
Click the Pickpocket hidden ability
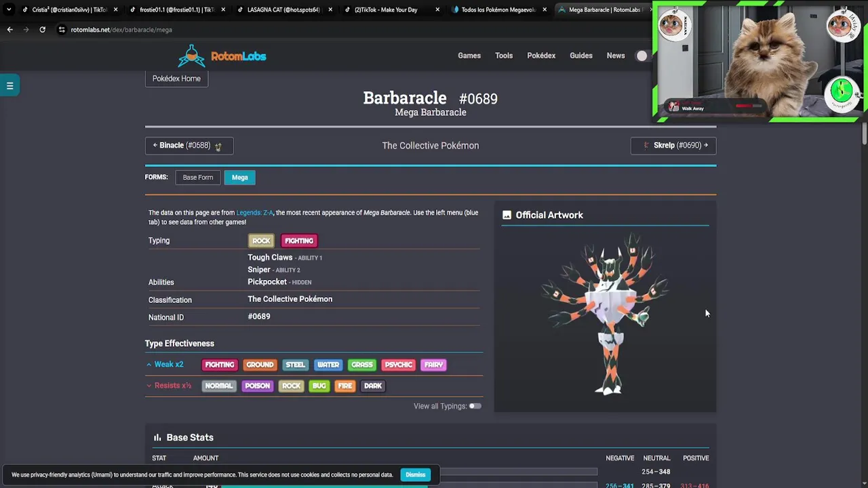267,282
